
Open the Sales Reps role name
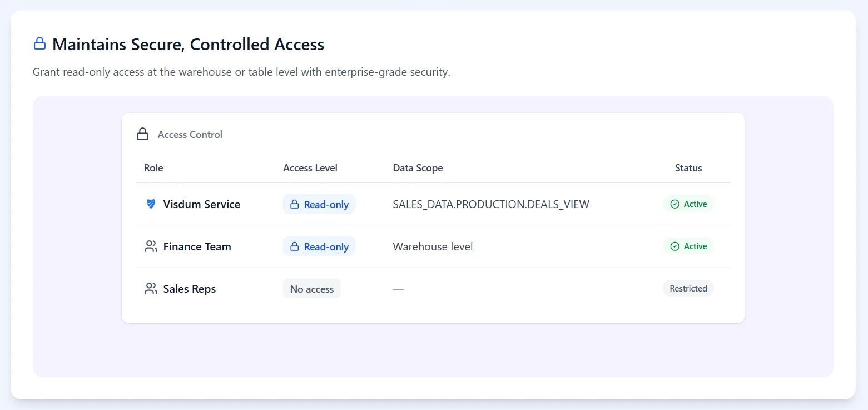point(190,289)
